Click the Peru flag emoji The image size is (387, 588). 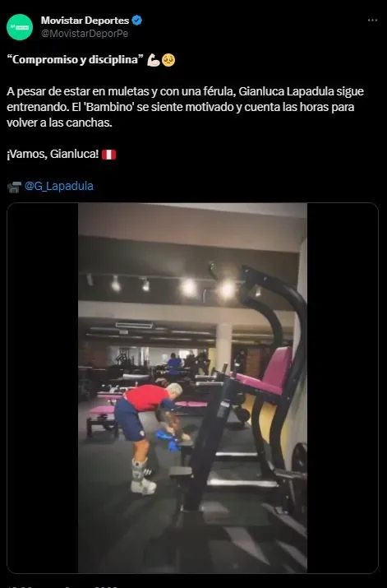tap(109, 155)
